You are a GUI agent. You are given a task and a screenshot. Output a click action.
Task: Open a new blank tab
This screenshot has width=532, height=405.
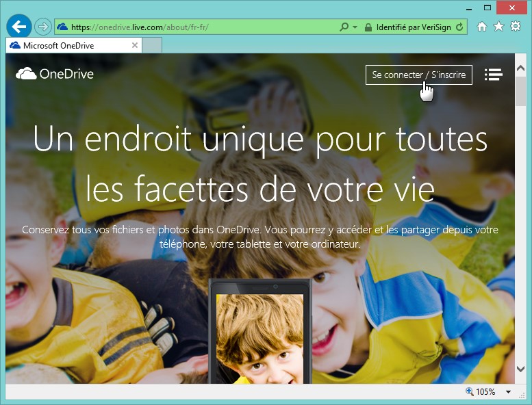[x=152, y=46]
